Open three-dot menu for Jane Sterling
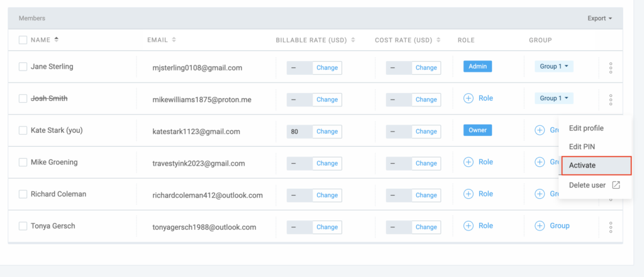Viewport: 644px width, 277px height. tap(611, 67)
